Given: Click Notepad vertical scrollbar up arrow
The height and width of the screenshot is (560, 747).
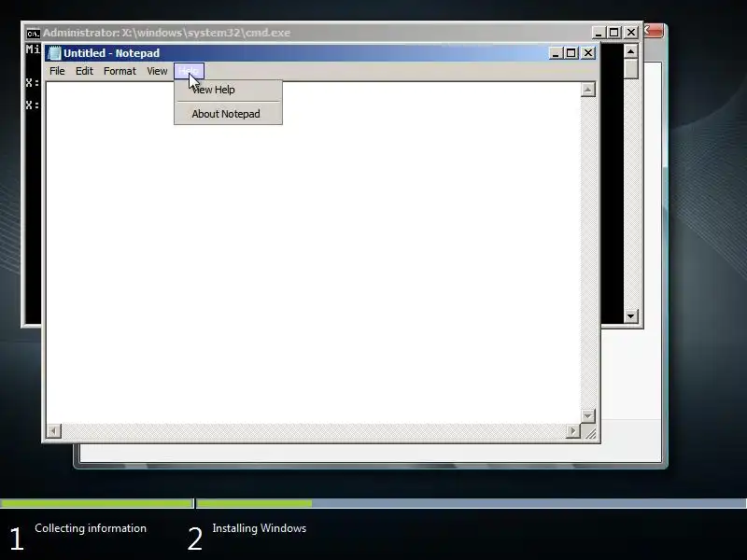Looking at the screenshot, I should tap(588, 90).
